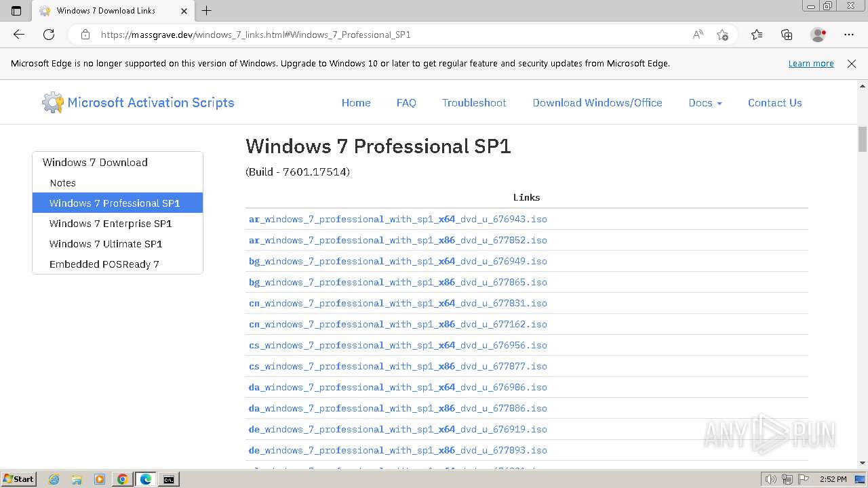Download bg x86 ISO 677065
Viewport: 868px width, 488px height.
(x=398, y=283)
